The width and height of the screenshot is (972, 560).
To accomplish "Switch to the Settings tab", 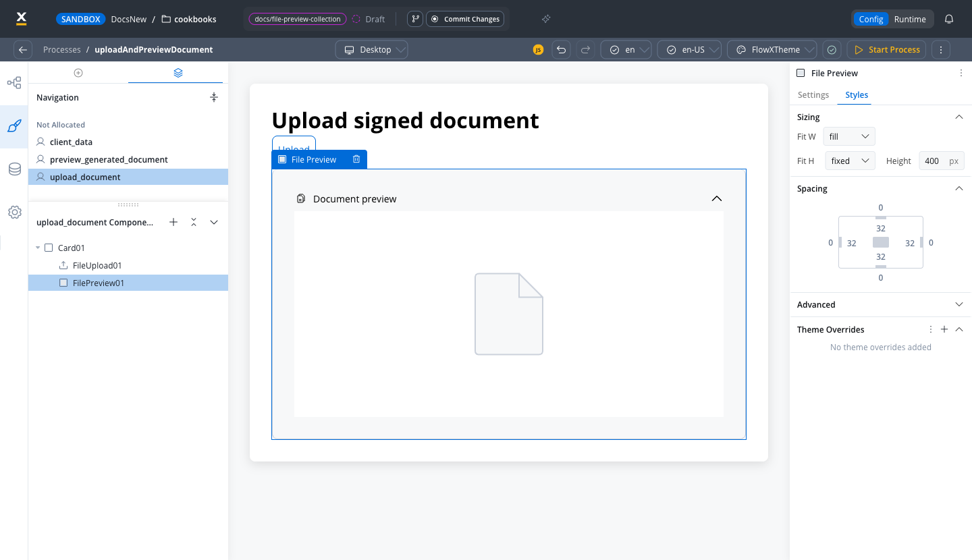I will coord(813,94).
